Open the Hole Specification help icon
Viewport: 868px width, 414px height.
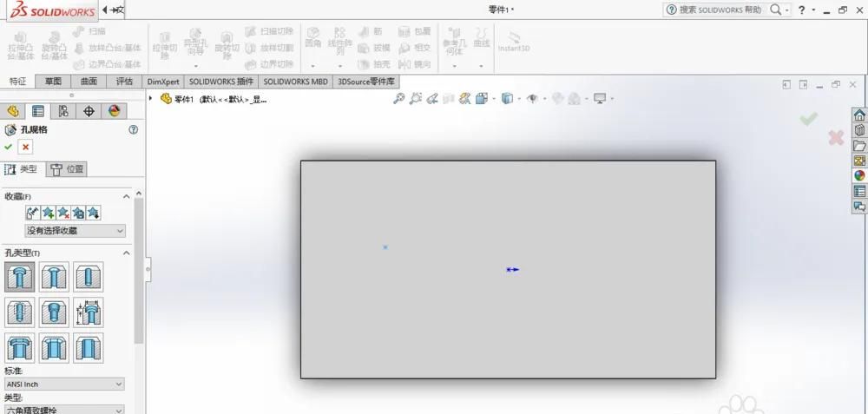133,129
